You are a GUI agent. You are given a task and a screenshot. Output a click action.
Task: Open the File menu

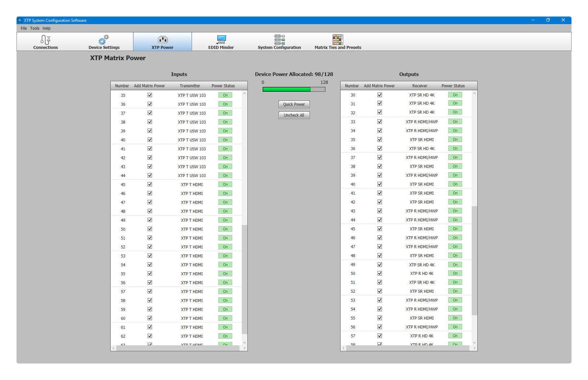[24, 28]
